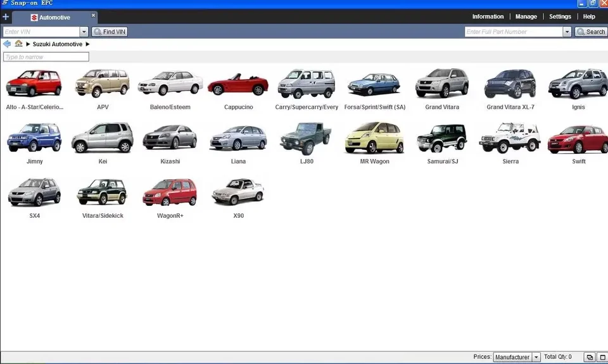Click the single window icon in status bar
The width and height of the screenshot is (608, 364).
point(602,357)
